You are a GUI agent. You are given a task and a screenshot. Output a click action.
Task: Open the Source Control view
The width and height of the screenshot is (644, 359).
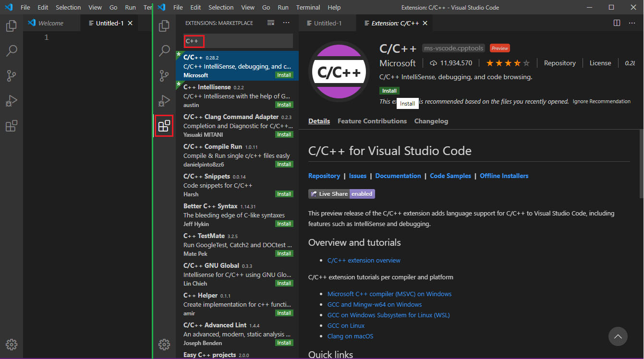click(x=164, y=76)
